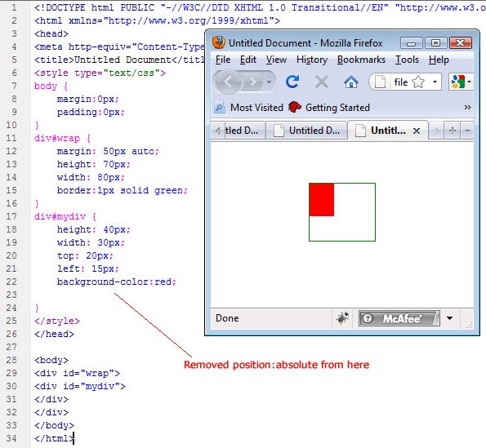Viewport: 486px width, 448px height.
Task: Close the active 'Untitl...' tab
Action: 417,131
